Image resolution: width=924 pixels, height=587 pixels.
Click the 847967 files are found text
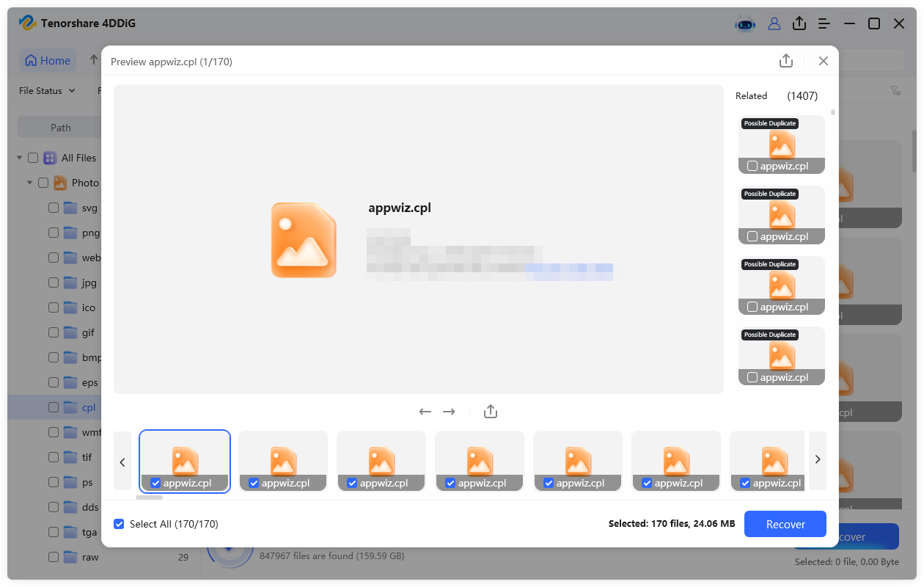click(x=332, y=556)
